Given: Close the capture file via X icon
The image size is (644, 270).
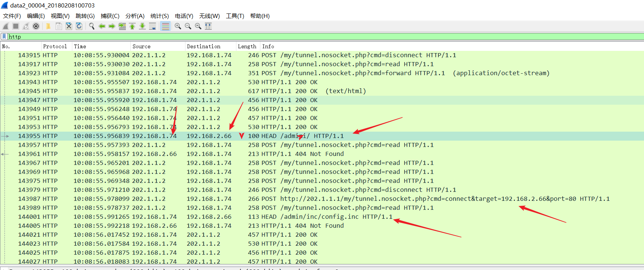Looking at the screenshot, I should point(69,26).
